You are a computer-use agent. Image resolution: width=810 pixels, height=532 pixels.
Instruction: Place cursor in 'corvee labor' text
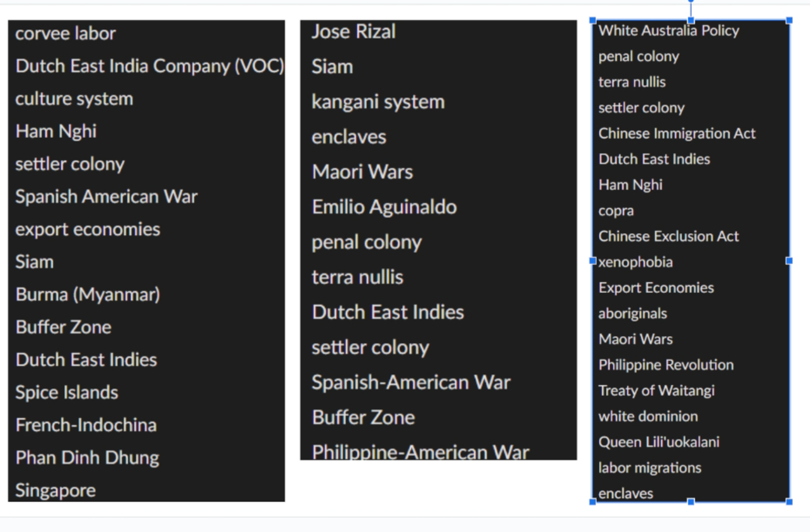tap(66, 34)
